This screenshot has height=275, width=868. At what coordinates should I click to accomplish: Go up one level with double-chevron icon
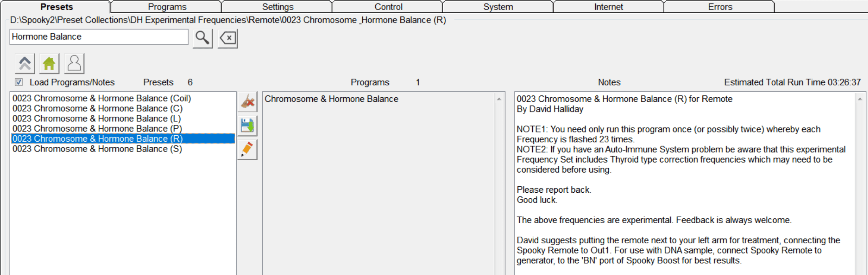(x=25, y=63)
